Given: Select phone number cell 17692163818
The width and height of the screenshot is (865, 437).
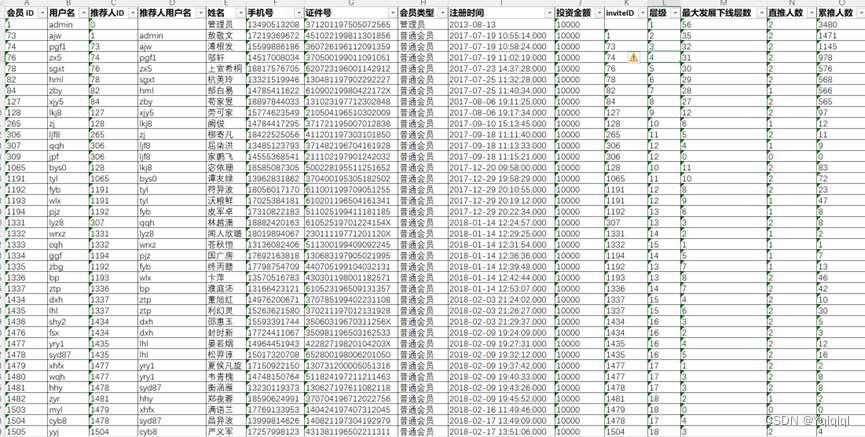Looking at the screenshot, I should tap(275, 256).
